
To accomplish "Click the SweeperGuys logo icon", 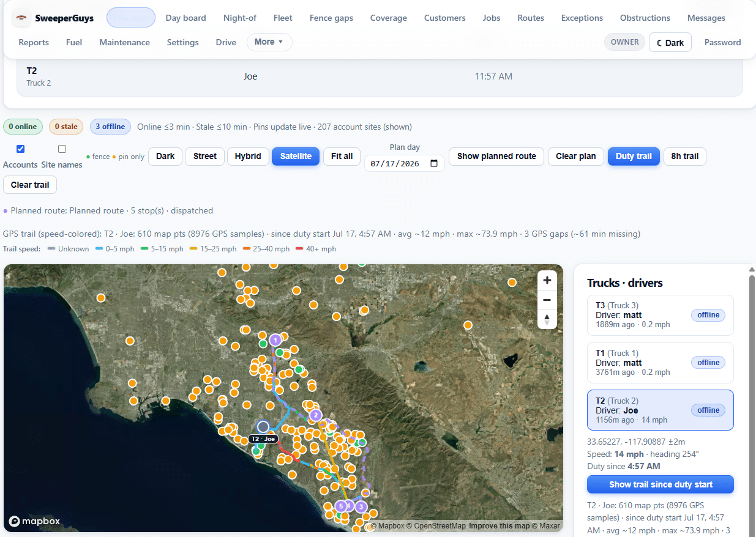I will 21,18.
